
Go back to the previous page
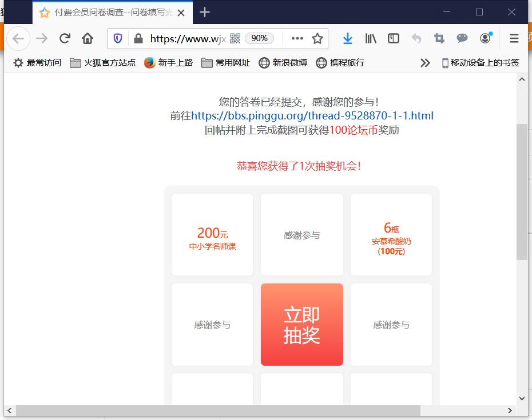click(x=18, y=39)
